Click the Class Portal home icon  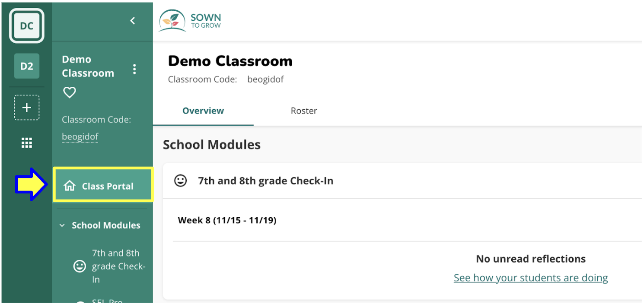(69, 186)
